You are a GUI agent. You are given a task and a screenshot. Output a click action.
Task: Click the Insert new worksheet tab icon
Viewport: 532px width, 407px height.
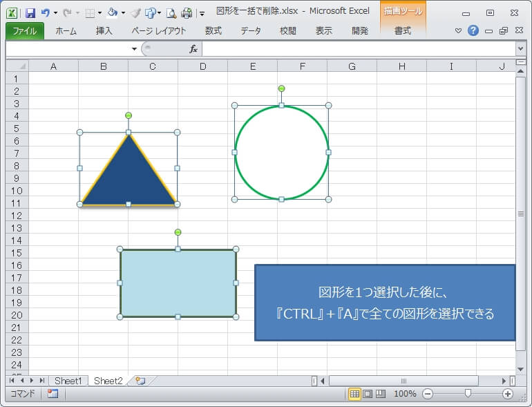(140, 381)
